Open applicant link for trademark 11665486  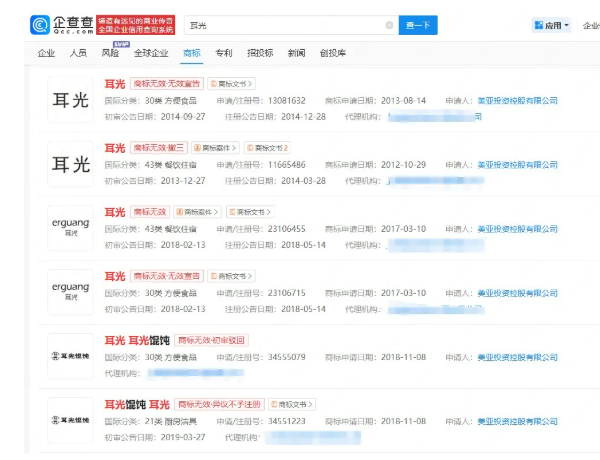point(517,164)
